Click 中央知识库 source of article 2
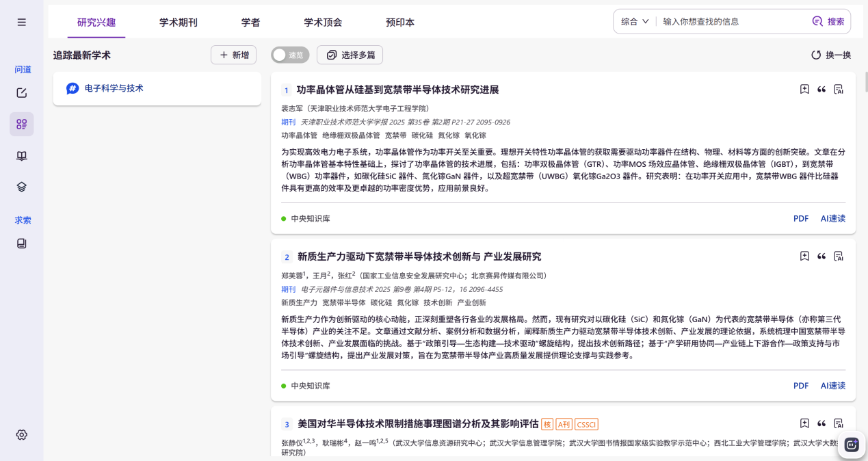Viewport: 868px width, 461px height. (x=311, y=386)
